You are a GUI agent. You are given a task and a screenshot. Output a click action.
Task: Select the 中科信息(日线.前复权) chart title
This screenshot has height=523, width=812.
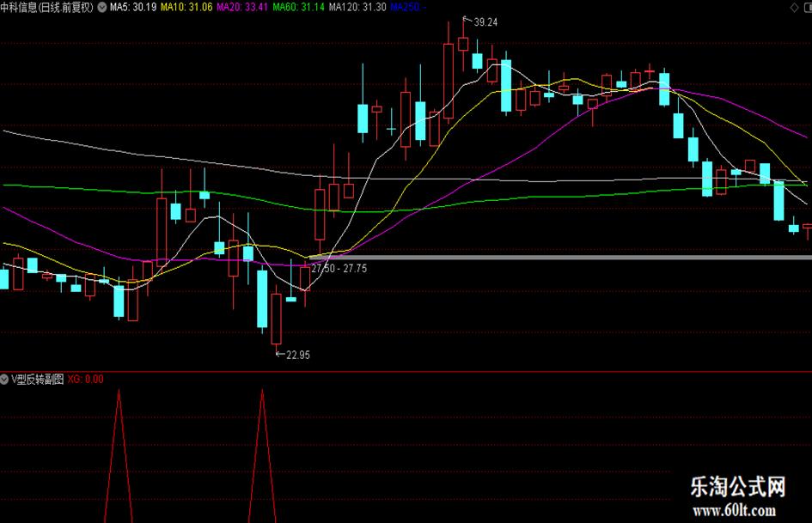(47, 7)
